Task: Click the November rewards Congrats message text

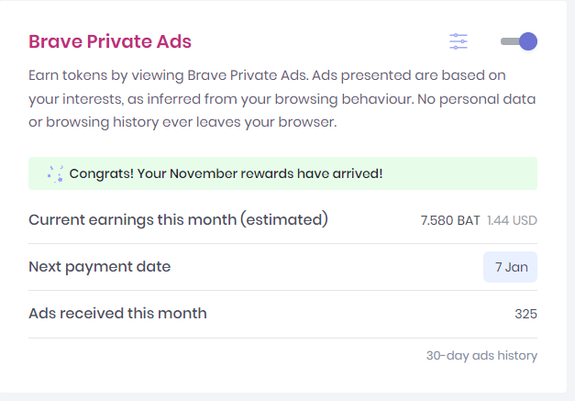Action: (226, 173)
